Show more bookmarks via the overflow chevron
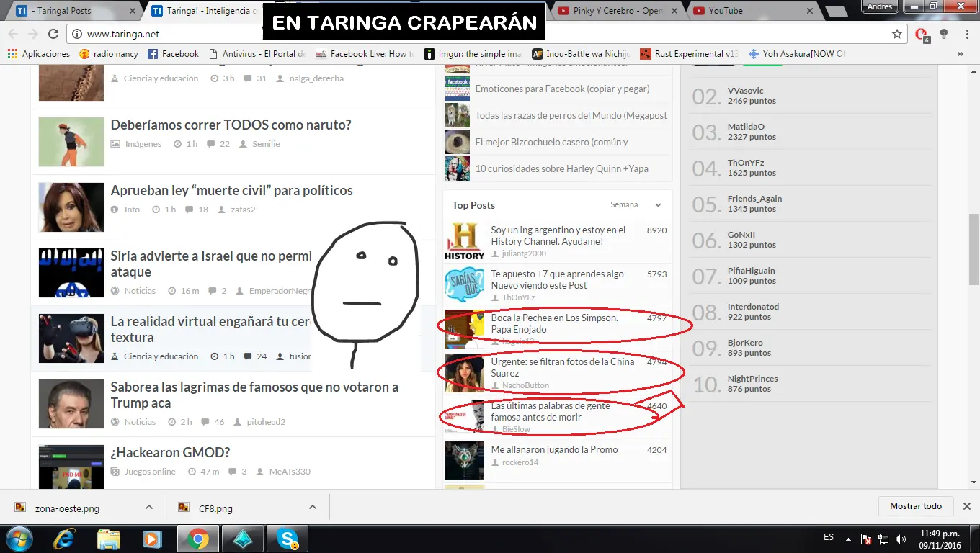980x553 pixels. tap(961, 54)
